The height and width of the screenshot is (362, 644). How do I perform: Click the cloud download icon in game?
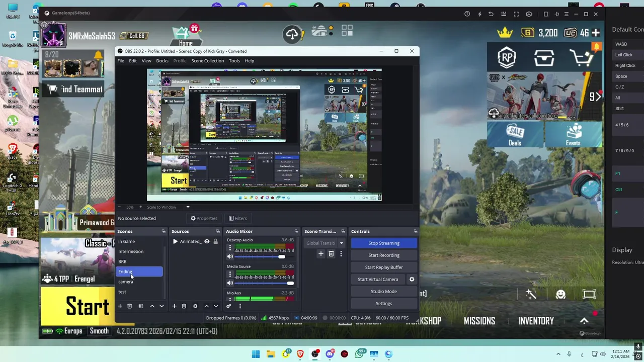[292, 34]
